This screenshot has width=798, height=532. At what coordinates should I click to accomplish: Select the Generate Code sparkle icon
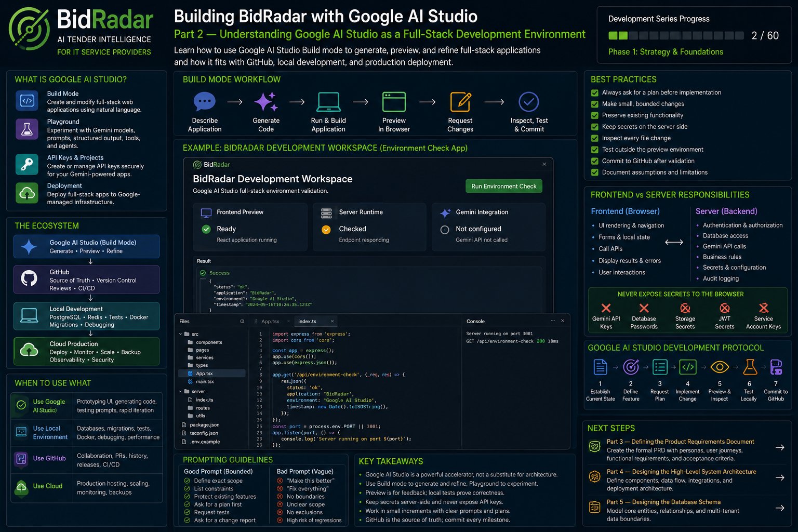pos(266,101)
